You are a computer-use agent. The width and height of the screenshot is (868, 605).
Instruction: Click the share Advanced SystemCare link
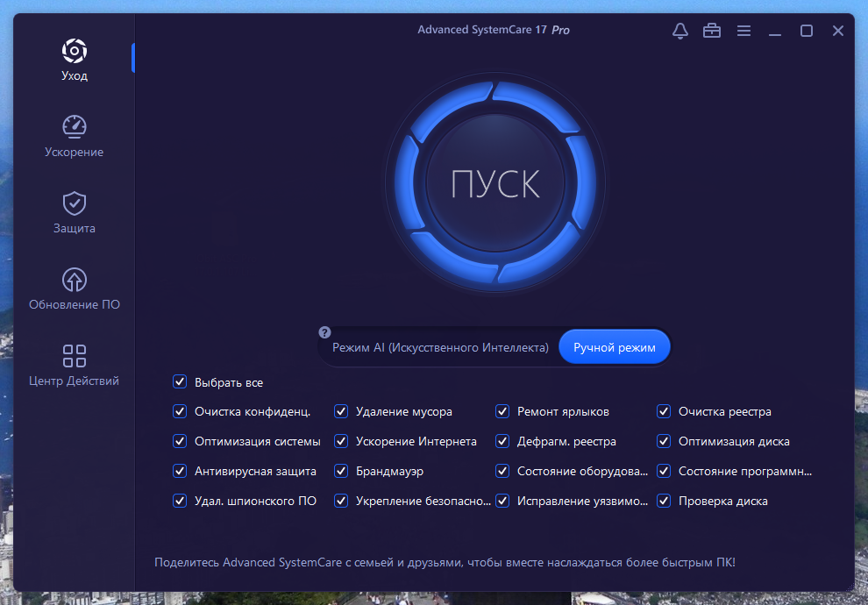(x=445, y=562)
